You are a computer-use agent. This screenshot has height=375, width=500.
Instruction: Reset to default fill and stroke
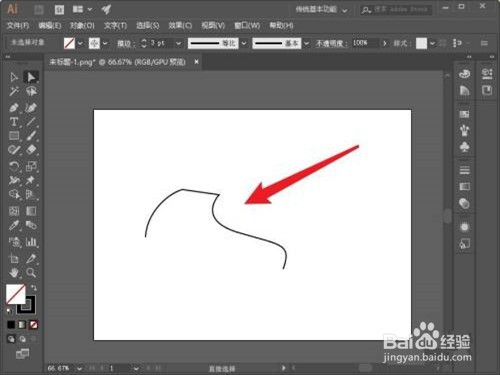point(9,311)
